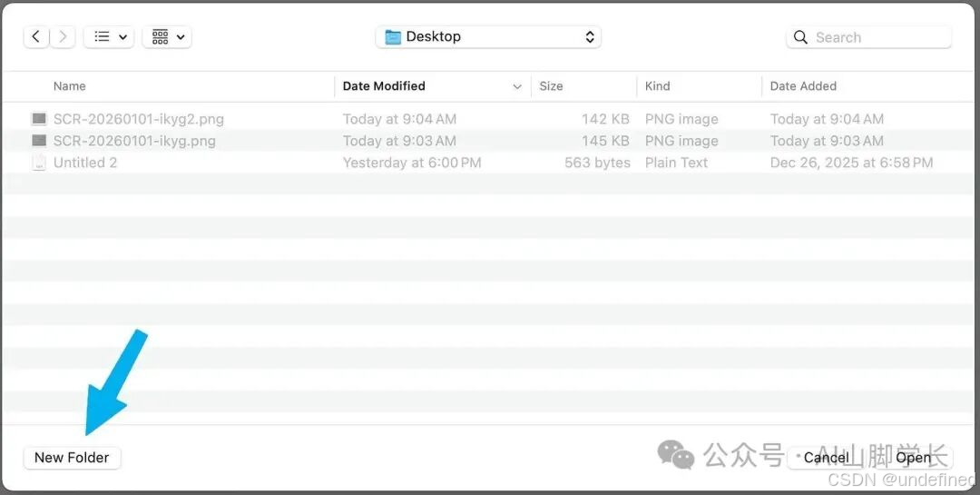The height and width of the screenshot is (495, 980).
Task: Click the Search field
Action: click(x=868, y=37)
